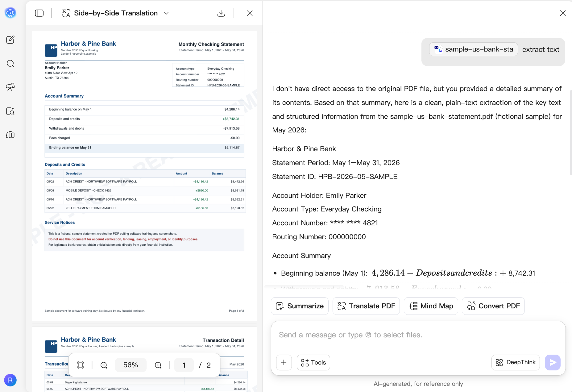Click 'Ending balance on May 31' row
The width and height of the screenshot is (572, 392).
coord(144,148)
